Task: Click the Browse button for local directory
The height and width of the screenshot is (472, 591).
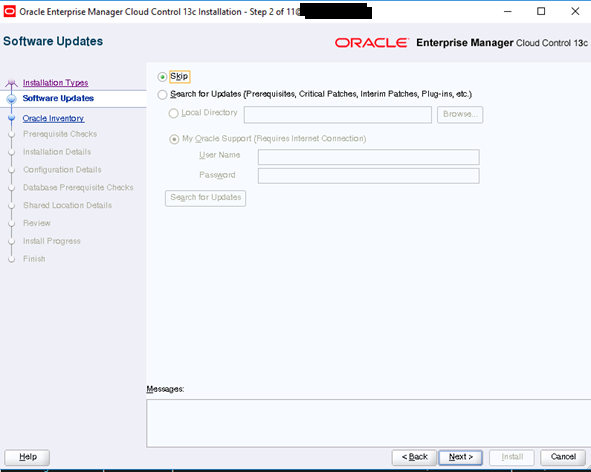Action: (460, 115)
